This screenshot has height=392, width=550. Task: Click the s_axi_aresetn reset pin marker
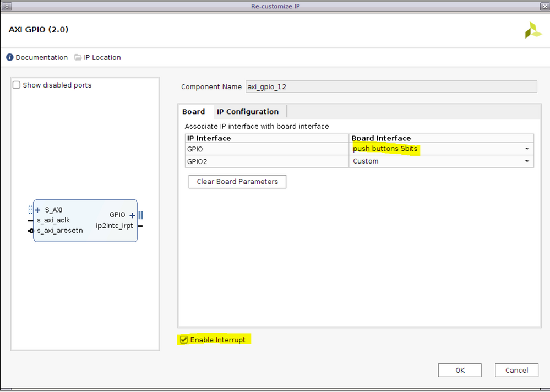pyautogui.click(x=30, y=230)
